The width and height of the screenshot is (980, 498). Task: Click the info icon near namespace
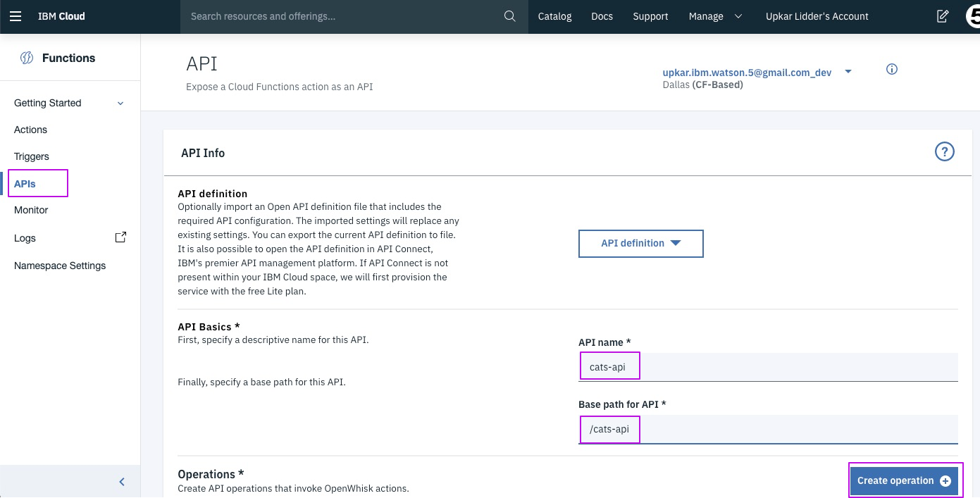(892, 69)
